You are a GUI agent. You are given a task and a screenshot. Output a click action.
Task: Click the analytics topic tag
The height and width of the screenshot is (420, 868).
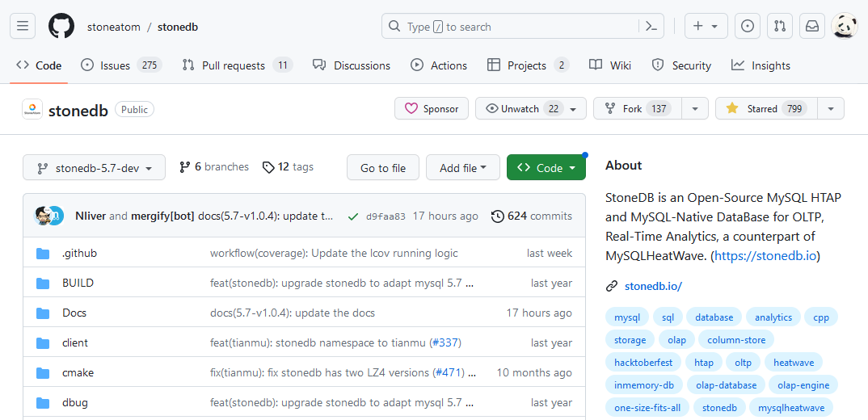click(773, 317)
